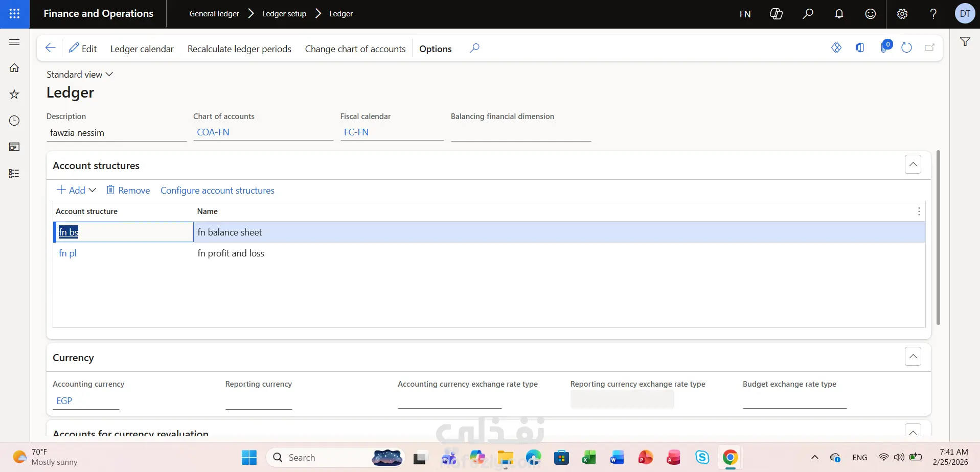Open Workspaces icon in sidebar

[14, 147]
